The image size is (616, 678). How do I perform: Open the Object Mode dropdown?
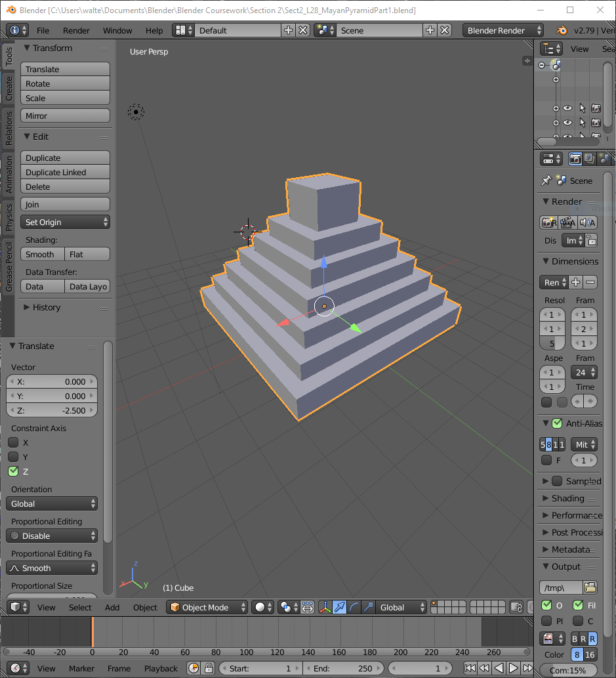(207, 607)
